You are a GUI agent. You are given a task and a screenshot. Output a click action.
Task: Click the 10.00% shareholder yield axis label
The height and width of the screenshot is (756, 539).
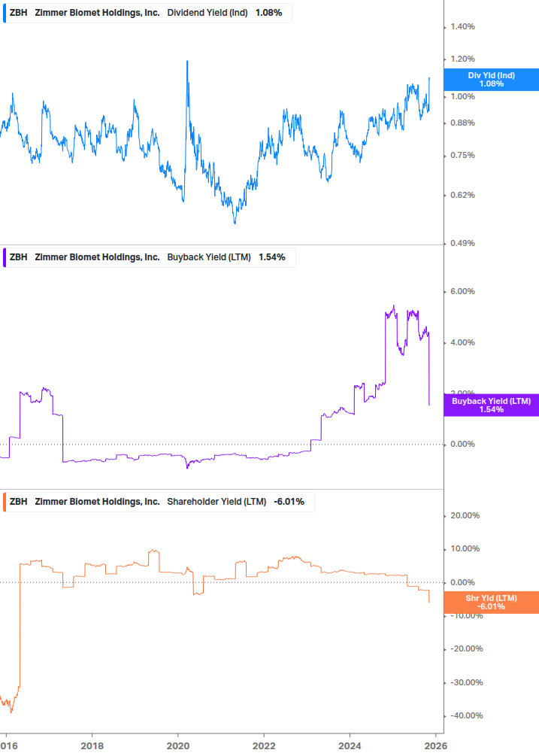(465, 548)
